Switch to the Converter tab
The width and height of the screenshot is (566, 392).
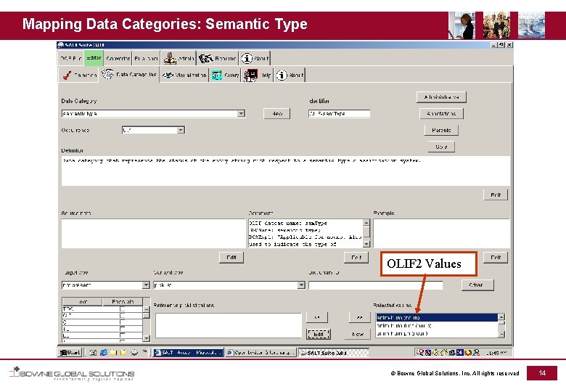point(118,58)
